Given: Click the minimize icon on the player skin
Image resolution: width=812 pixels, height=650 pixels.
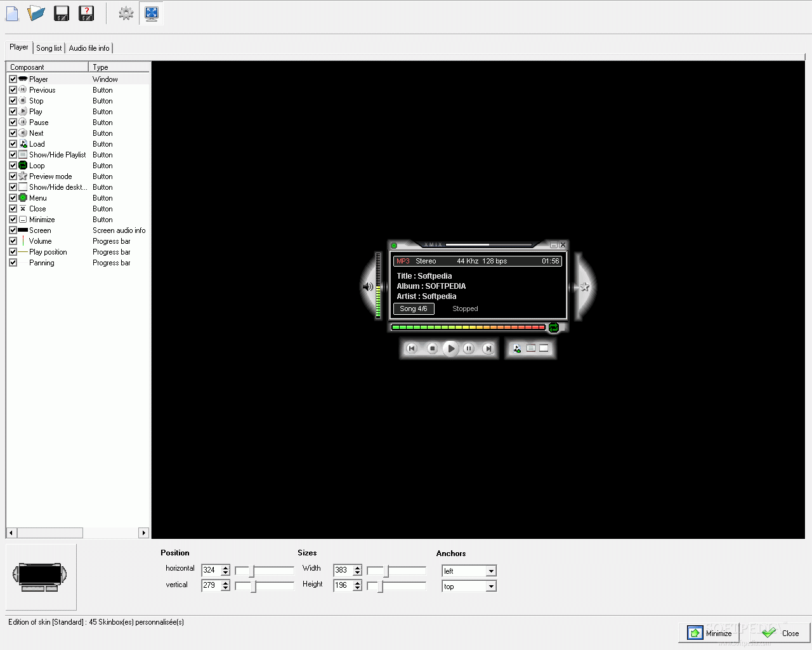Looking at the screenshot, I should coord(554,245).
